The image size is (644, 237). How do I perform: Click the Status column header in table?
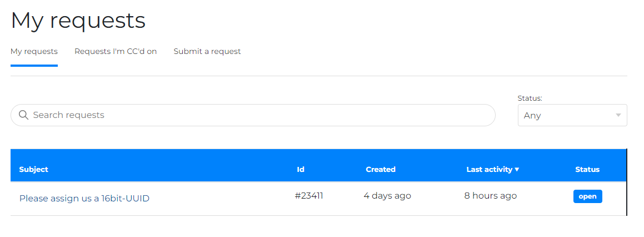587,170
